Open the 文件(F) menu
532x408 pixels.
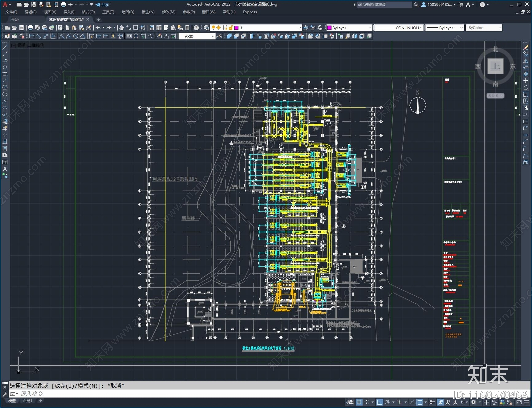pyautogui.click(x=11, y=12)
